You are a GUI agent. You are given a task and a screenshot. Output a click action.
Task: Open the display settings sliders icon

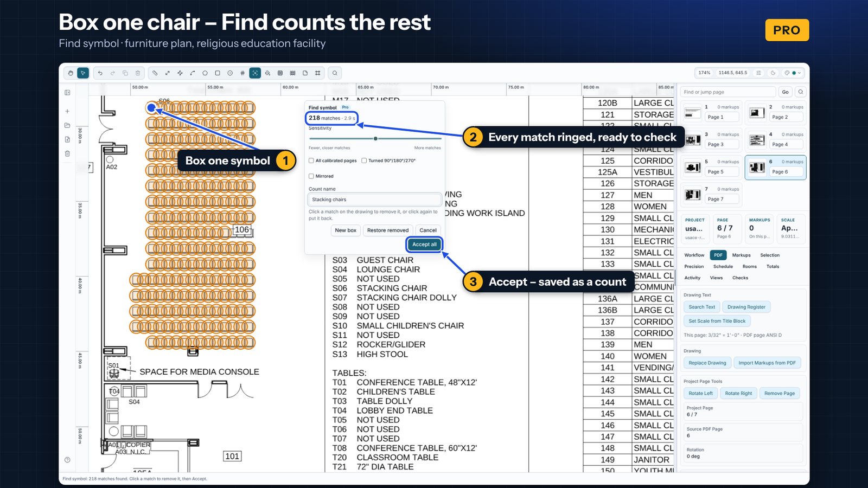[759, 73]
